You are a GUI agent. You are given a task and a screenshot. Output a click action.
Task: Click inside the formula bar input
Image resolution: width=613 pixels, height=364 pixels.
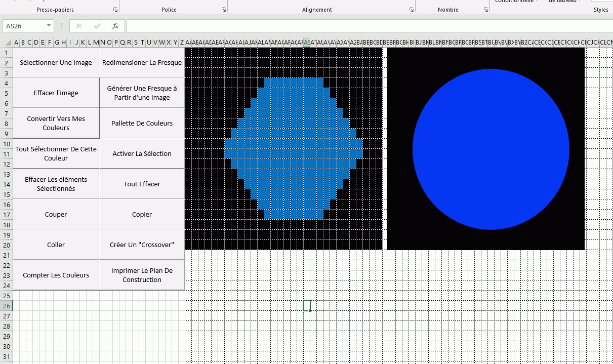[354, 26]
